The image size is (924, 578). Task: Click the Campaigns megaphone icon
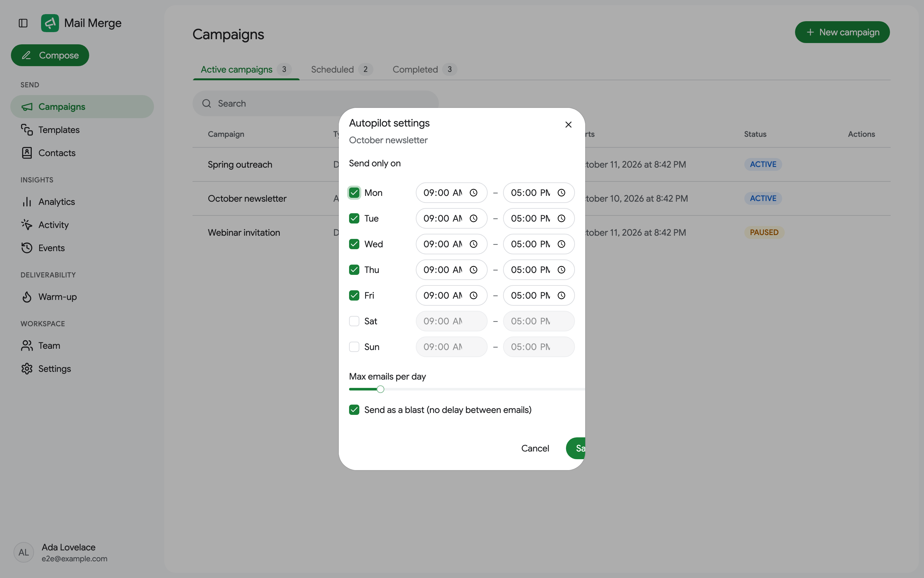pyautogui.click(x=27, y=107)
